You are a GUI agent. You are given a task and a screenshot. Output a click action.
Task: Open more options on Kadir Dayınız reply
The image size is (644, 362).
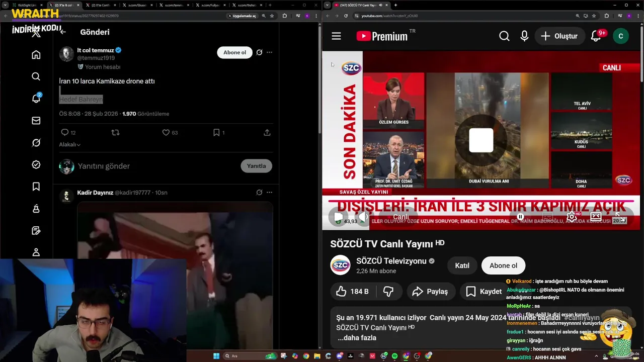click(269, 192)
